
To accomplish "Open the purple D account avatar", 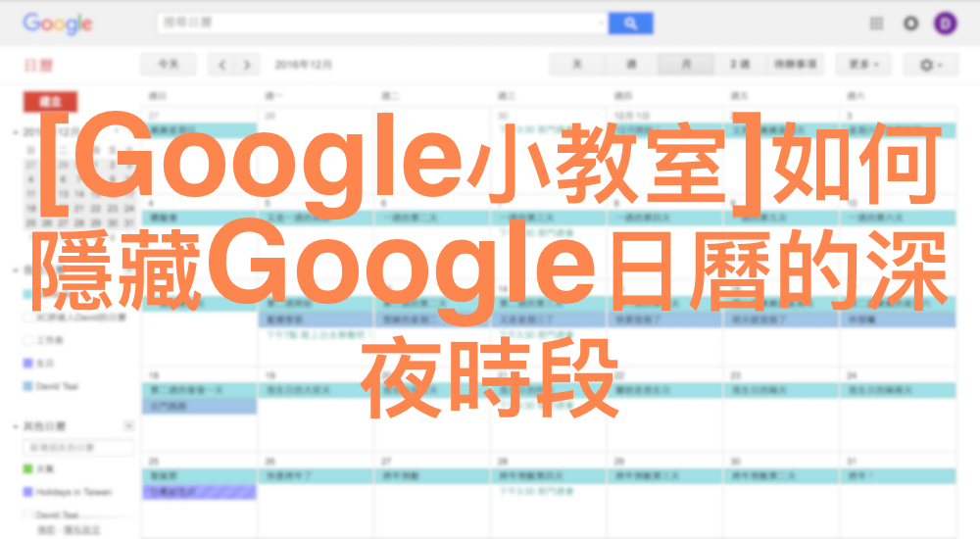I will (946, 24).
